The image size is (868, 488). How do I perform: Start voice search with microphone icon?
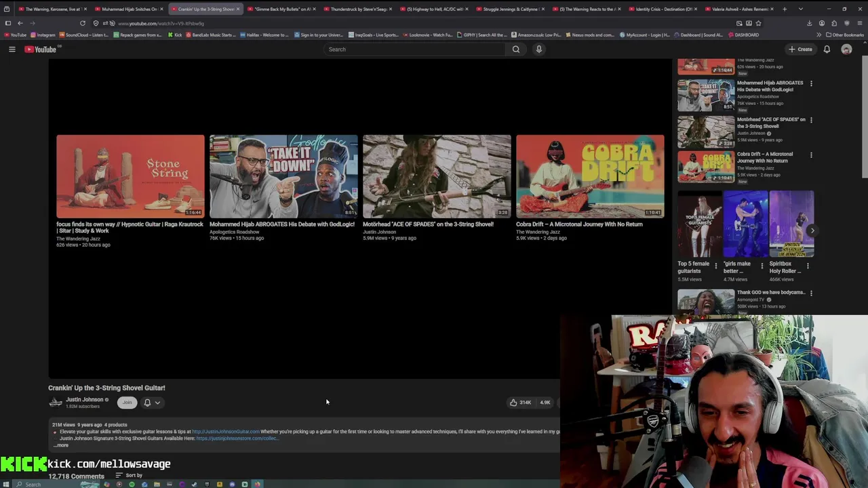(539, 49)
